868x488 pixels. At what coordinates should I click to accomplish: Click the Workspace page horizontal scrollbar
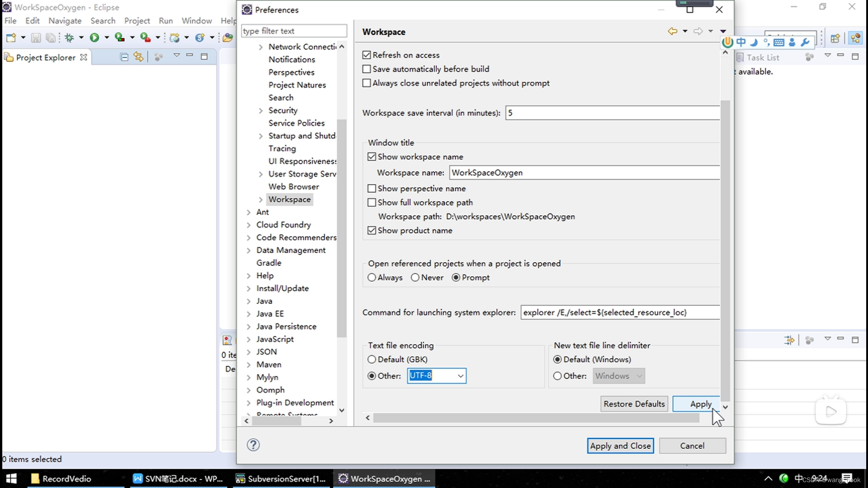click(x=536, y=418)
